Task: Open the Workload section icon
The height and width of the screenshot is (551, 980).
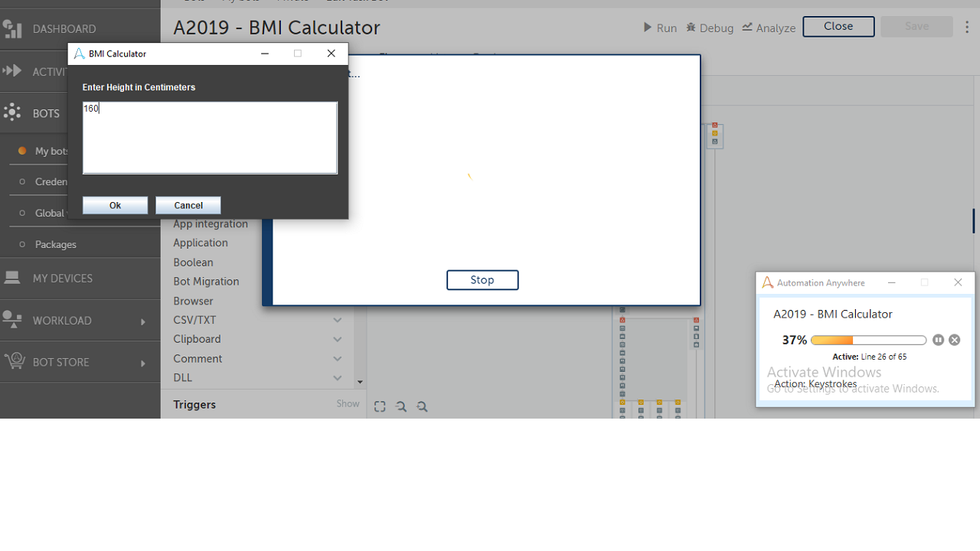Action: coord(12,320)
